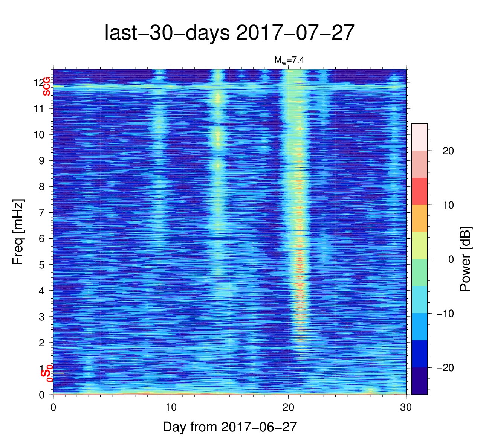
Task: Pick the red segment of the colorbar
Action: [419, 191]
